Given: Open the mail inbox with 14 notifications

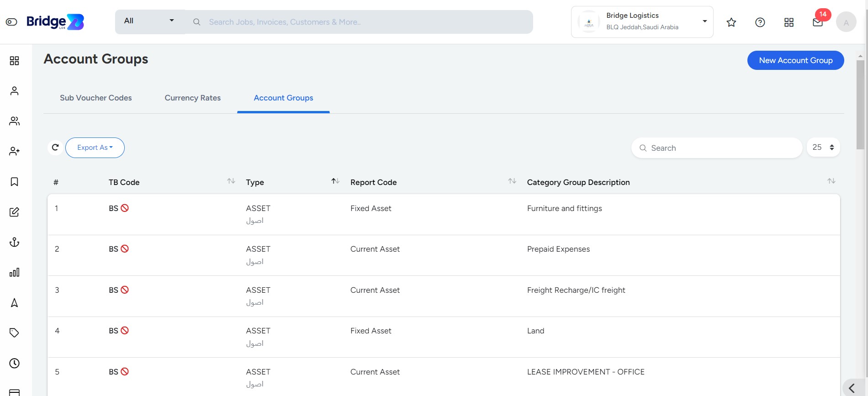Looking at the screenshot, I should tap(818, 22).
